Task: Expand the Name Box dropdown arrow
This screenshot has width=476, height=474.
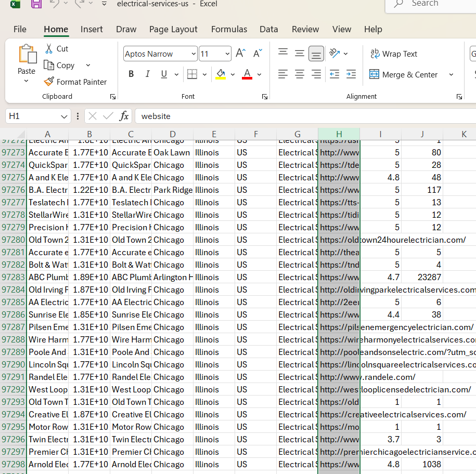Action: pyautogui.click(x=64, y=116)
